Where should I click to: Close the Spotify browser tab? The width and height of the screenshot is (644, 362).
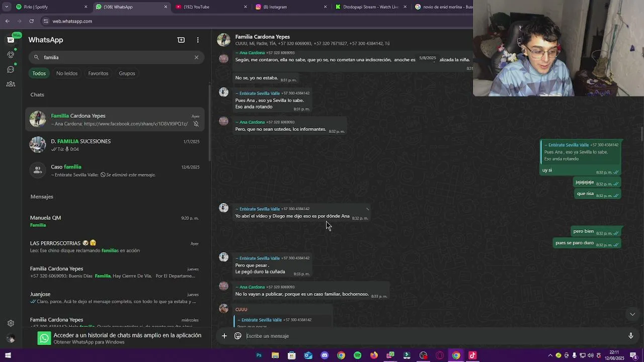(x=86, y=7)
